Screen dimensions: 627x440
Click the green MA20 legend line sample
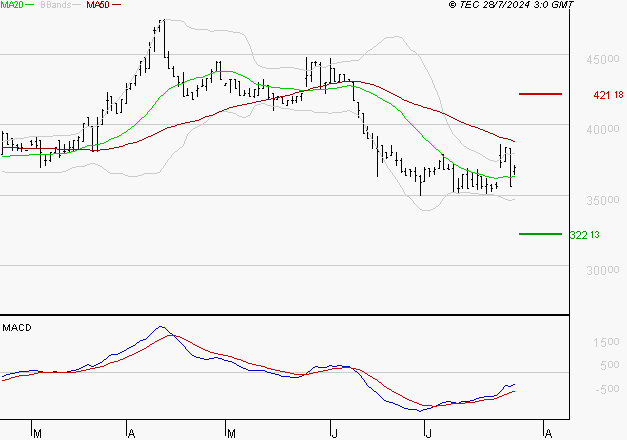point(30,5)
